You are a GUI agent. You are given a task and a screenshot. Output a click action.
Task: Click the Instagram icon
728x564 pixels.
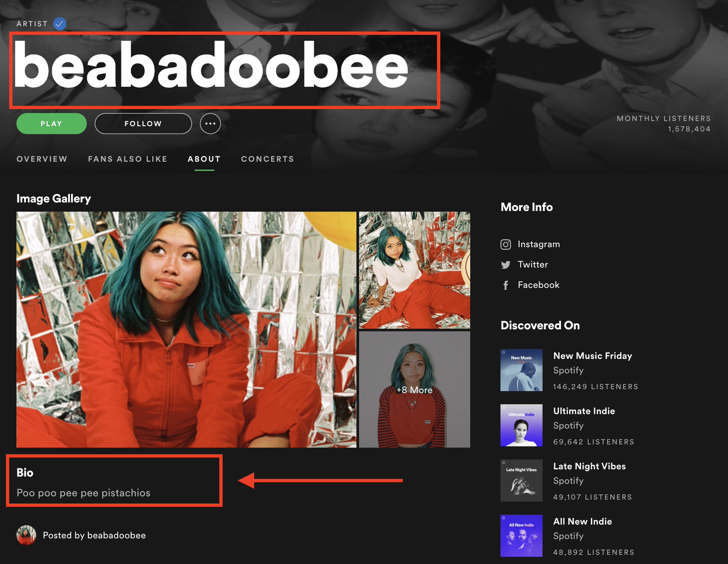click(x=505, y=245)
